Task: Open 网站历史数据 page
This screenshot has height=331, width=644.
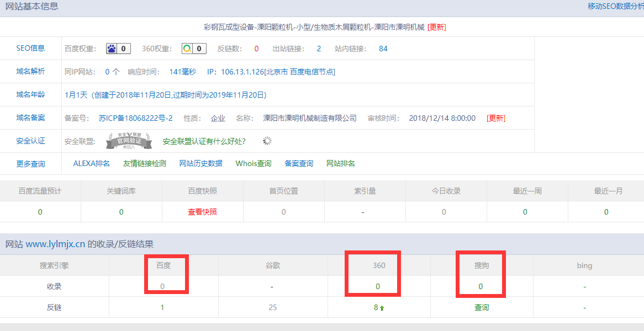Action: (x=201, y=163)
